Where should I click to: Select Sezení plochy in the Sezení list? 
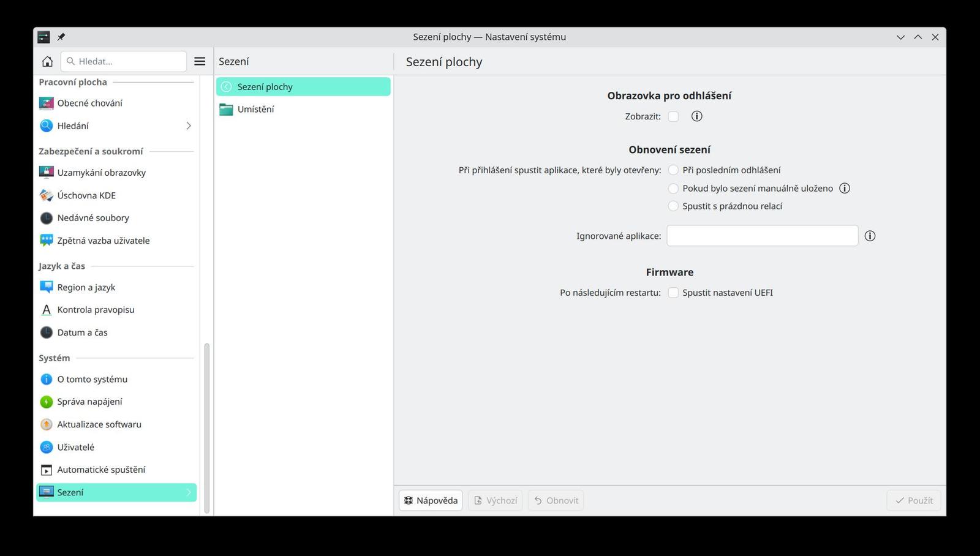click(265, 86)
